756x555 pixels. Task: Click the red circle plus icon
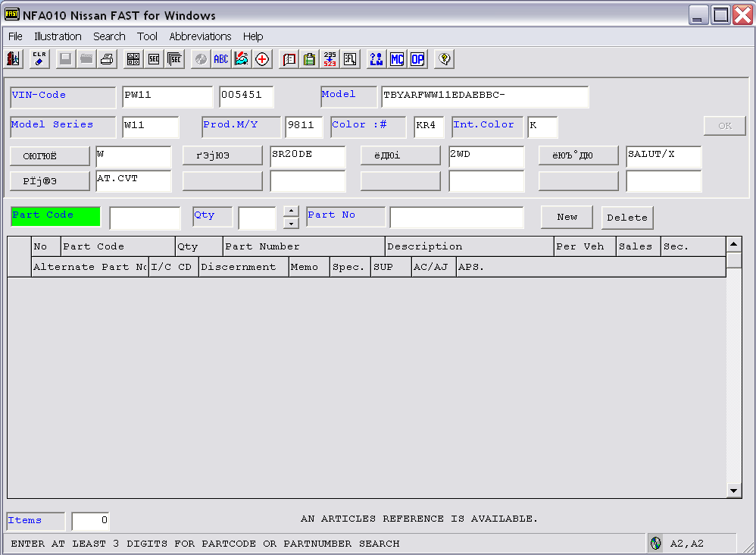click(x=263, y=59)
